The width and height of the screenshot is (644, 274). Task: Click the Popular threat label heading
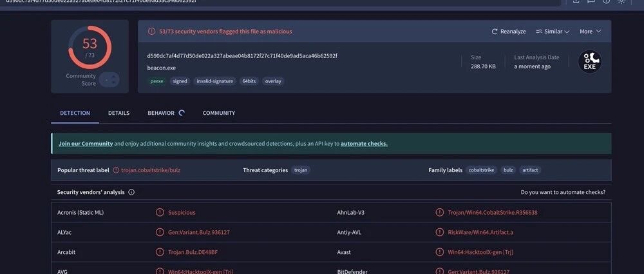tap(83, 170)
